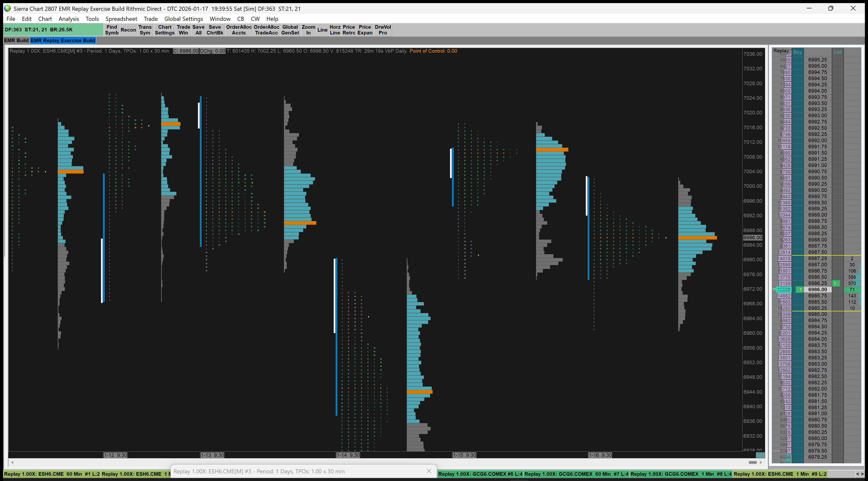868x481 pixels.
Task: Select the Line drawing tool
Action: pos(322,30)
